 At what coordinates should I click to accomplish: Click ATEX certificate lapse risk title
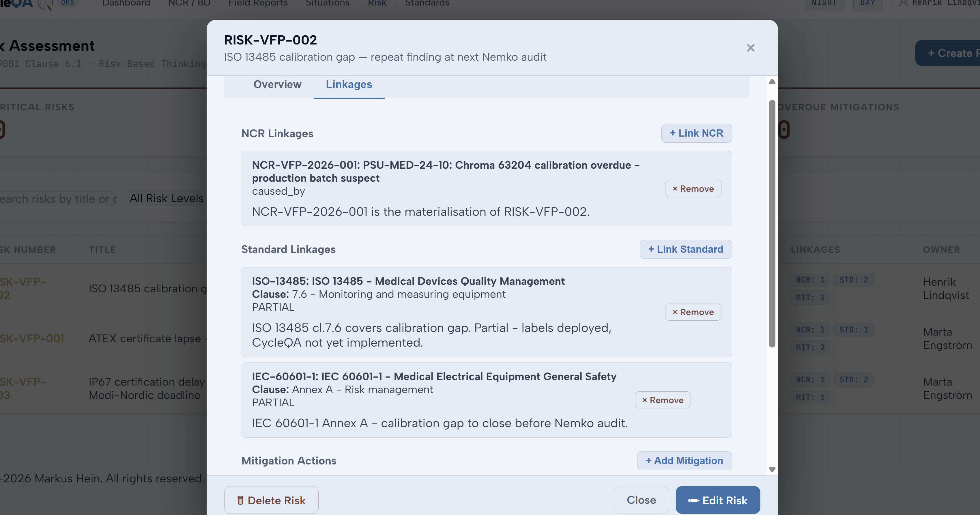(x=147, y=339)
